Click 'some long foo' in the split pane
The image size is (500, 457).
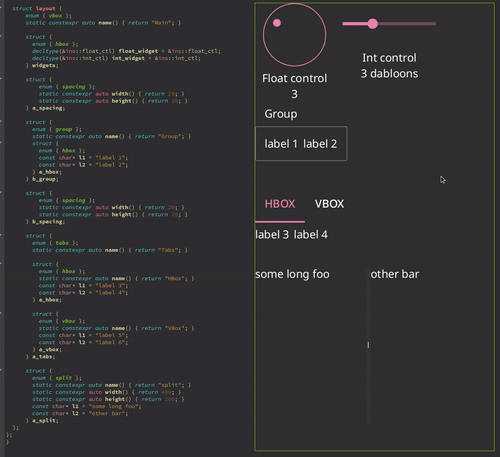(x=292, y=274)
